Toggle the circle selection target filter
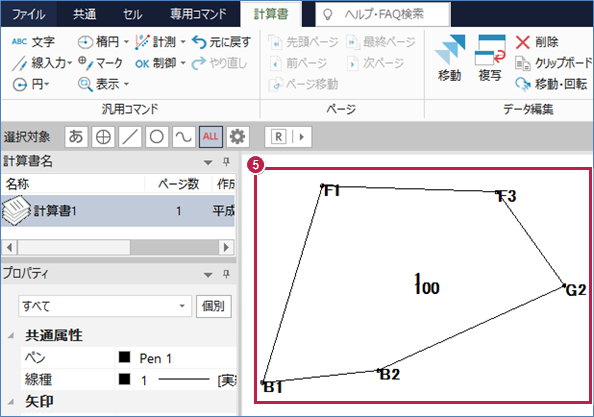Image resolution: width=594 pixels, height=417 pixels. coord(157,136)
